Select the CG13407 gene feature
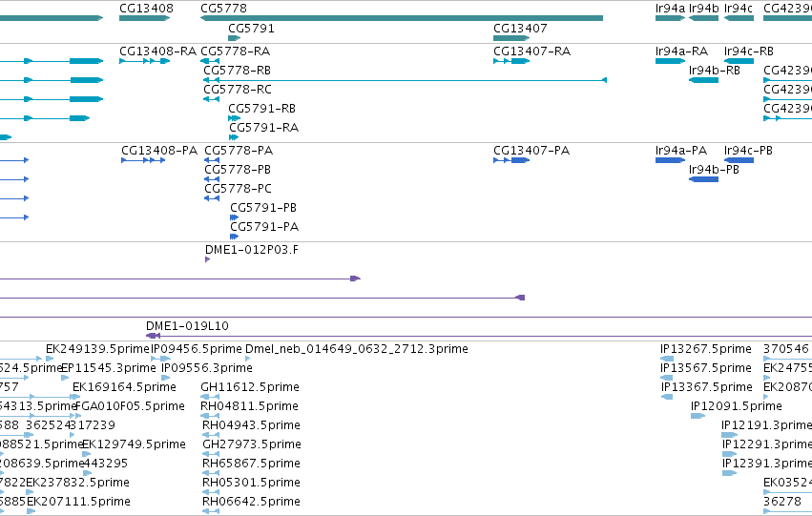812x516 pixels. coord(511,38)
